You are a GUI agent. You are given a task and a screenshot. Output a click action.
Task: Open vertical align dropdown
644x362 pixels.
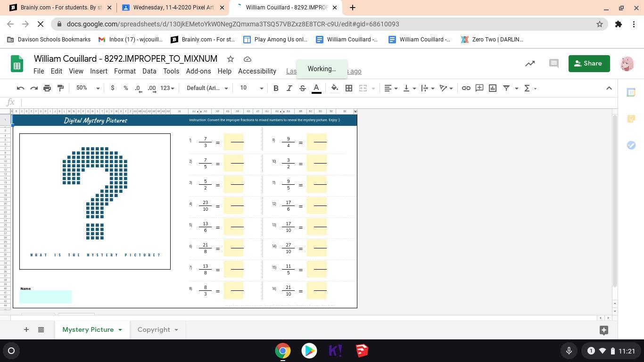click(409, 88)
